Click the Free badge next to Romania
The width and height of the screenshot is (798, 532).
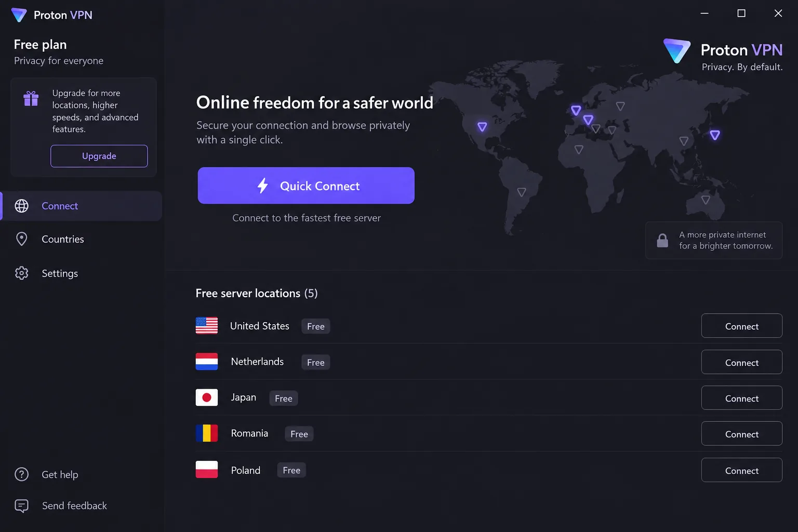pyautogui.click(x=299, y=434)
